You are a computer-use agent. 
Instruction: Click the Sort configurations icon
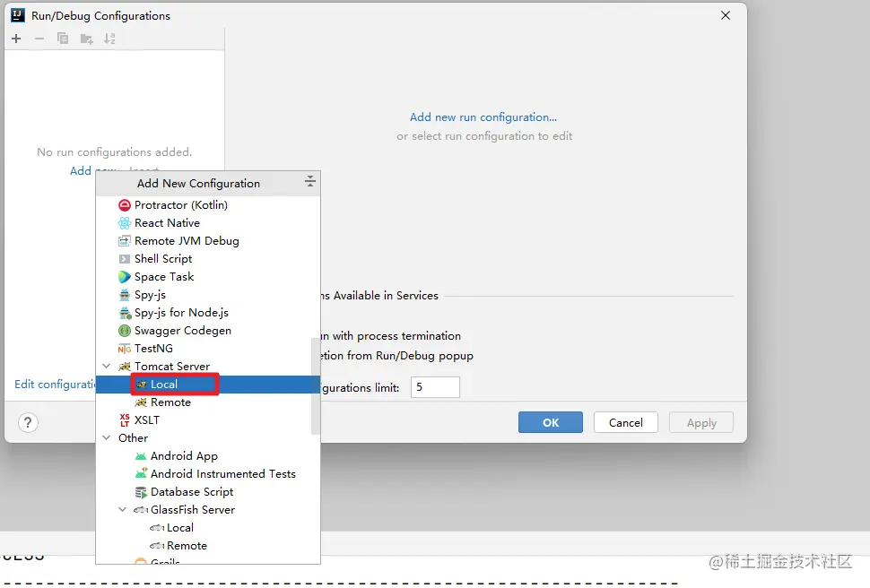point(109,39)
